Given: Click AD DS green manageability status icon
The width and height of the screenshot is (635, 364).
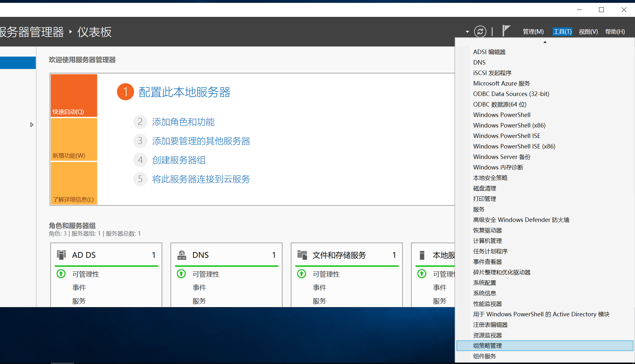Looking at the screenshot, I should [61, 274].
